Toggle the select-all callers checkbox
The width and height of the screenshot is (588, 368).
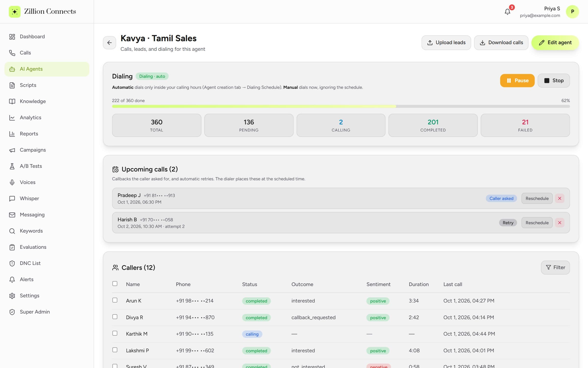115,284
